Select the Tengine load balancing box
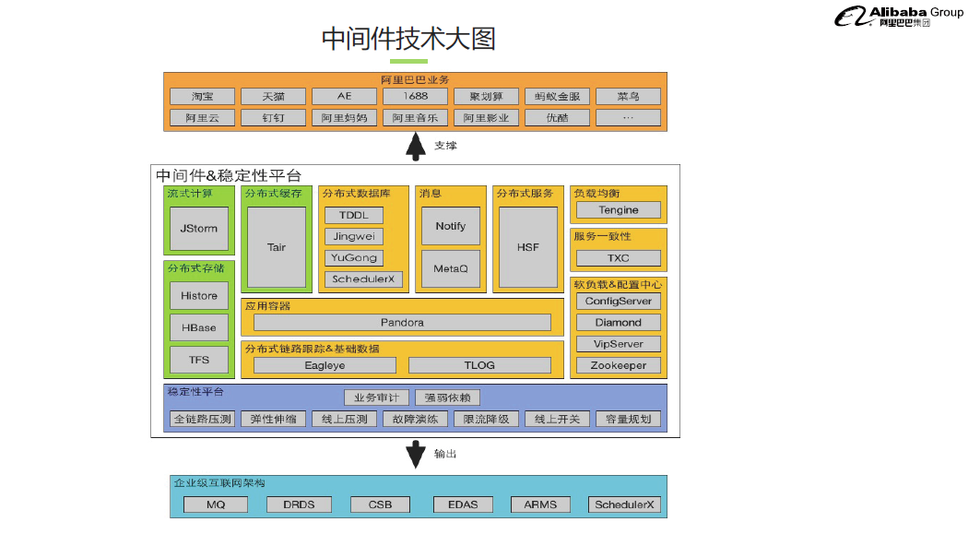This screenshot has width=980, height=534. 618,210
